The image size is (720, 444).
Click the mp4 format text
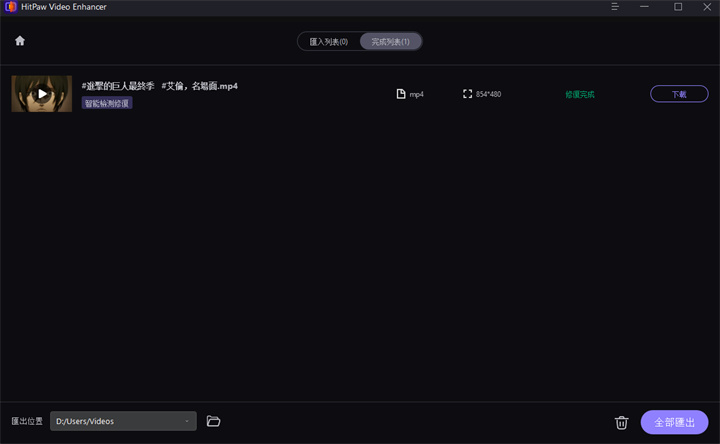pyautogui.click(x=416, y=95)
